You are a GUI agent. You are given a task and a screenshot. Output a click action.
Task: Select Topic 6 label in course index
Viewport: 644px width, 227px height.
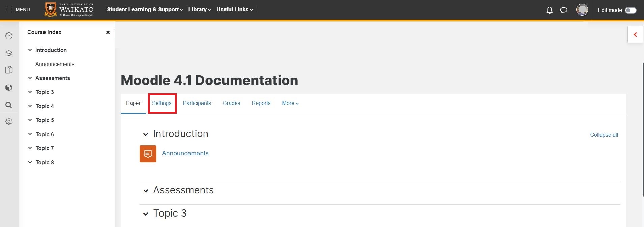click(x=45, y=134)
